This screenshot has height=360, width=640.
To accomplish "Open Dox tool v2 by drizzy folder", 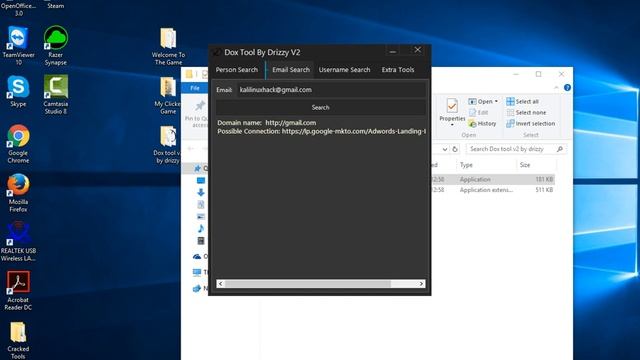I will point(167,144).
